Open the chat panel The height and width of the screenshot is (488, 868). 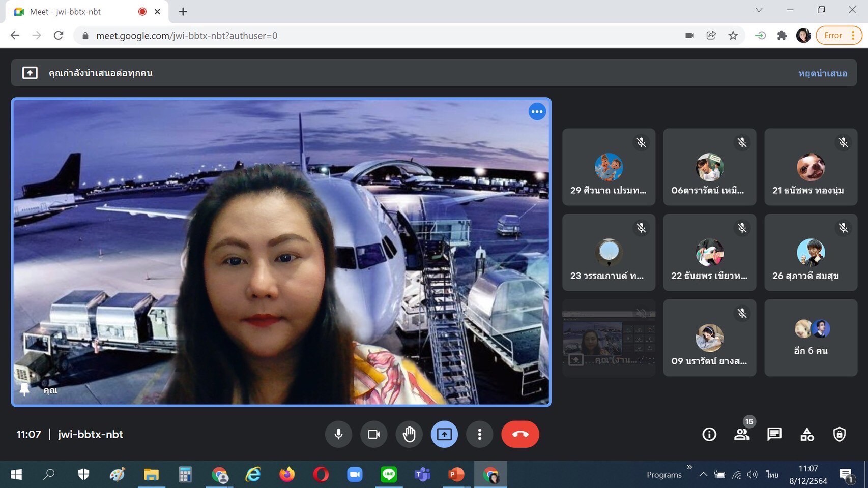pyautogui.click(x=774, y=434)
